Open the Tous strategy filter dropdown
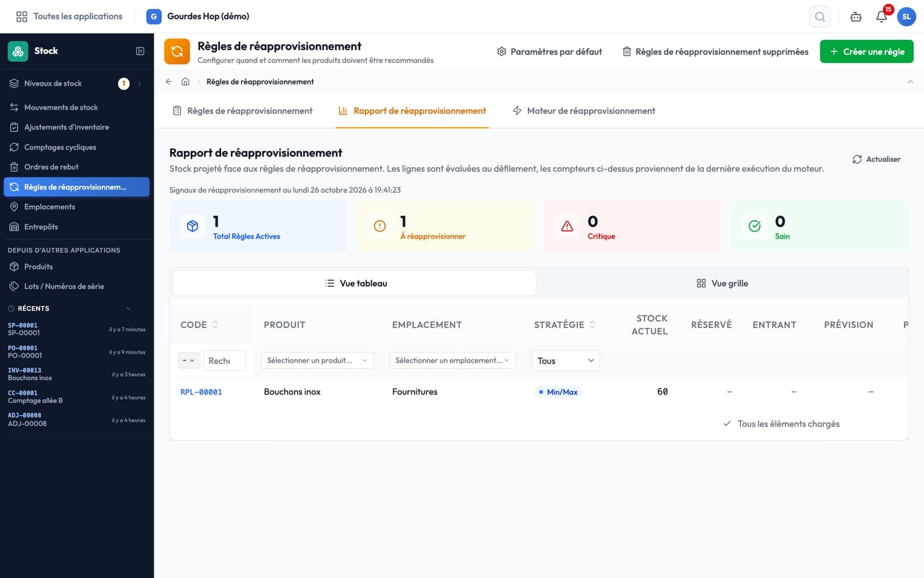This screenshot has width=924, height=578. 565,361
